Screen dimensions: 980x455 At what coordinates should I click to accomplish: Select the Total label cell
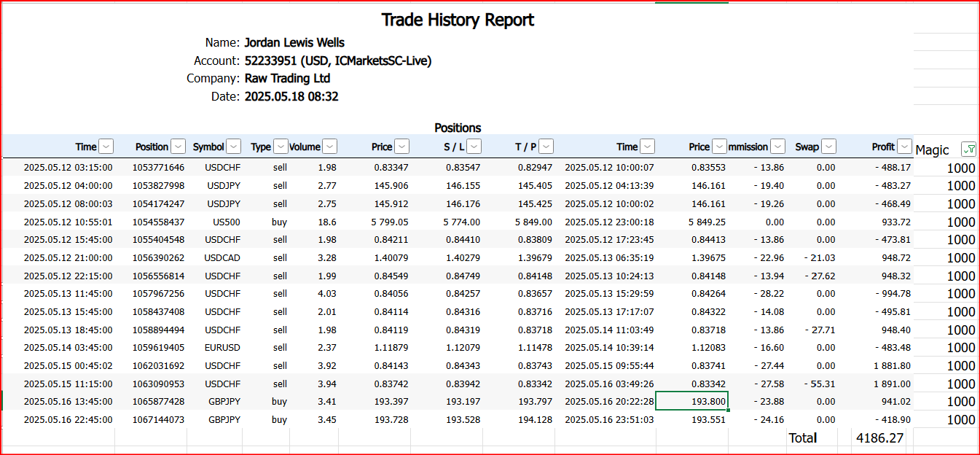[802, 438]
